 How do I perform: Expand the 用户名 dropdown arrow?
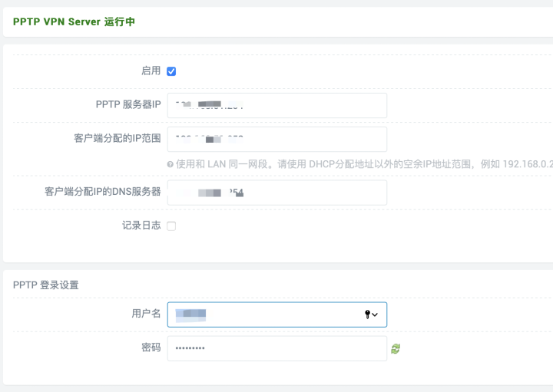click(x=376, y=315)
